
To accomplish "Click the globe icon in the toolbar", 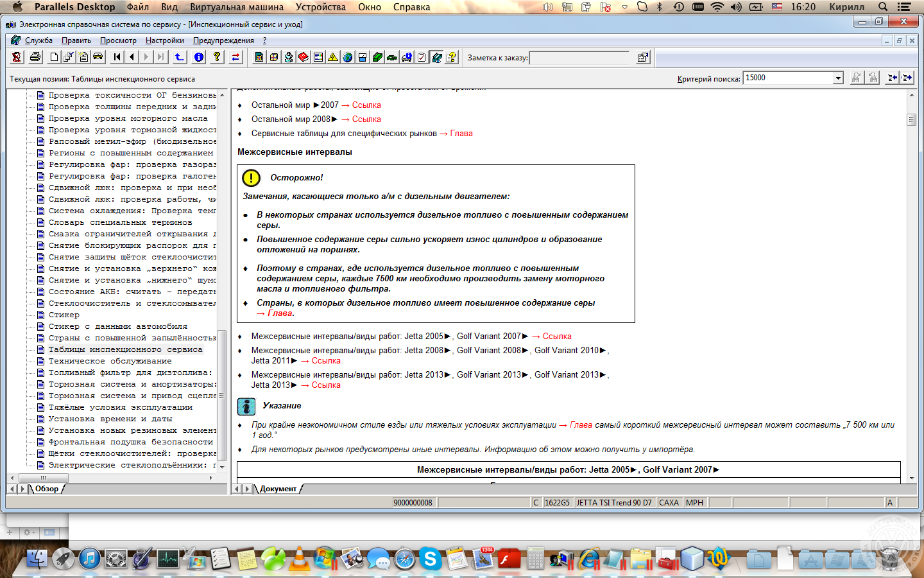I will [x=347, y=57].
